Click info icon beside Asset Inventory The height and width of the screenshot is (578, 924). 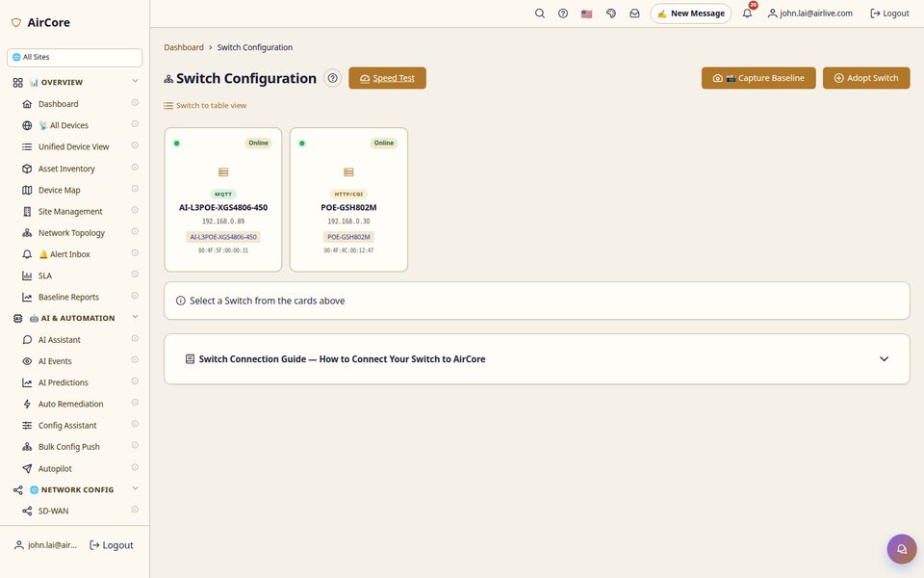click(135, 168)
